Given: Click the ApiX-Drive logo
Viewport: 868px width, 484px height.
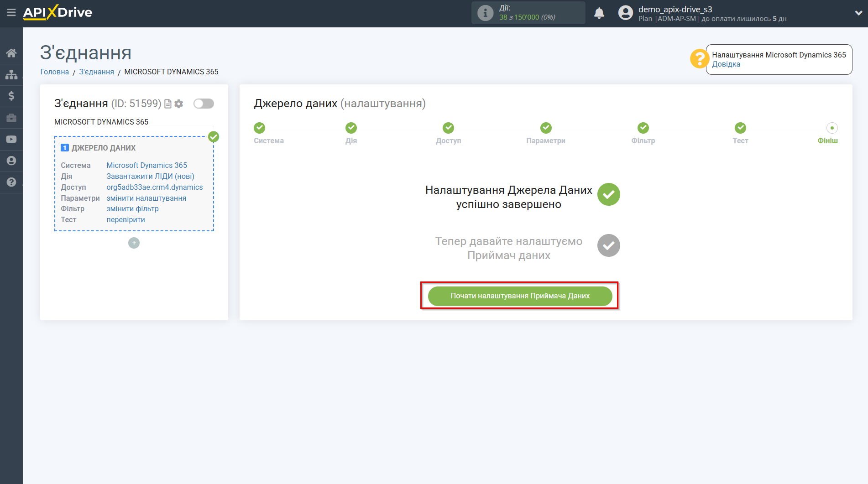Looking at the screenshot, I should click(x=58, y=12).
